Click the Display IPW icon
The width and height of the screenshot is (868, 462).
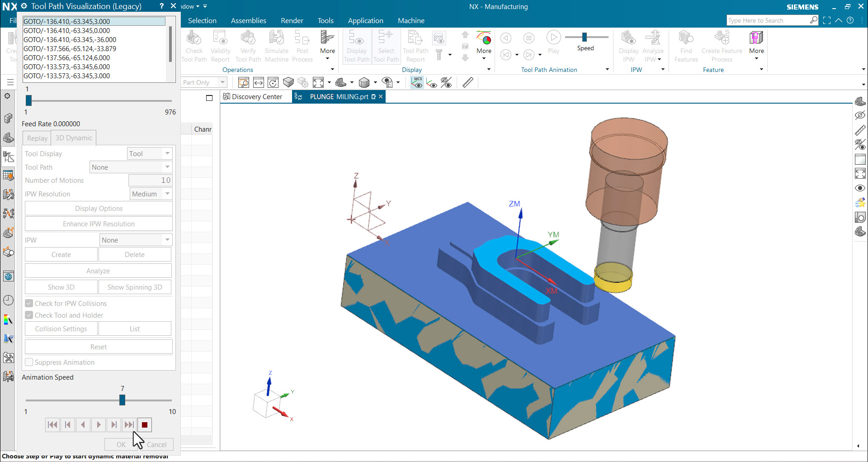[x=628, y=45]
